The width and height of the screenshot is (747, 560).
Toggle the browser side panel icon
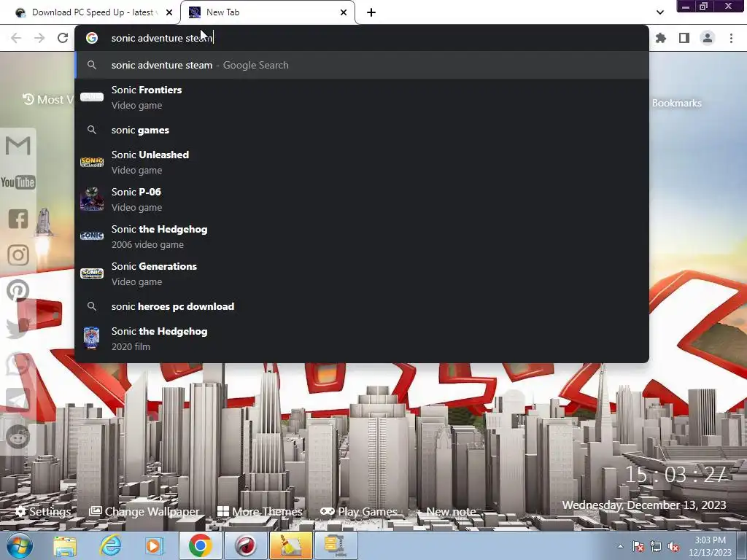point(684,38)
